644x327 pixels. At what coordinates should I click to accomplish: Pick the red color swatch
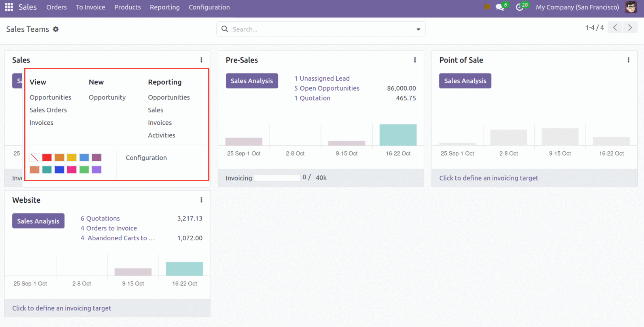[x=47, y=158]
